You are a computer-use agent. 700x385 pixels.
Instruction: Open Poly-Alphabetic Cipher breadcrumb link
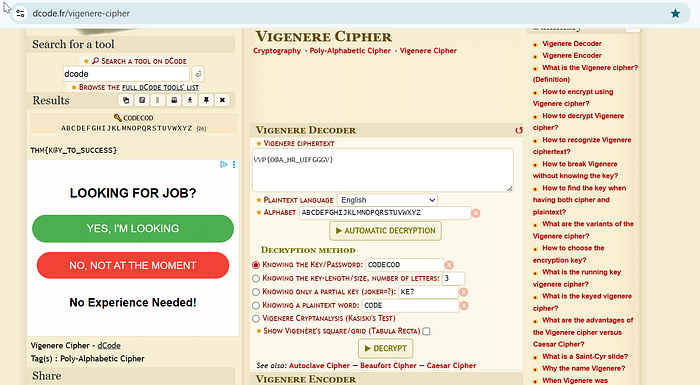click(x=350, y=51)
